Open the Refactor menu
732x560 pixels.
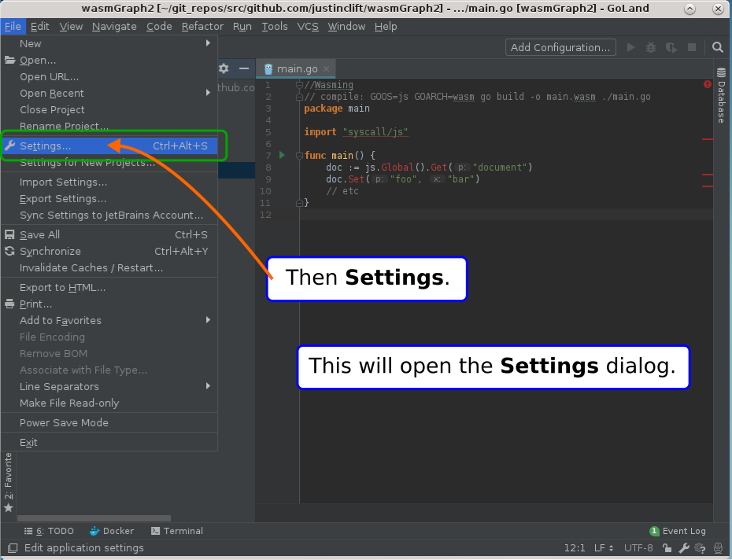pyautogui.click(x=202, y=27)
